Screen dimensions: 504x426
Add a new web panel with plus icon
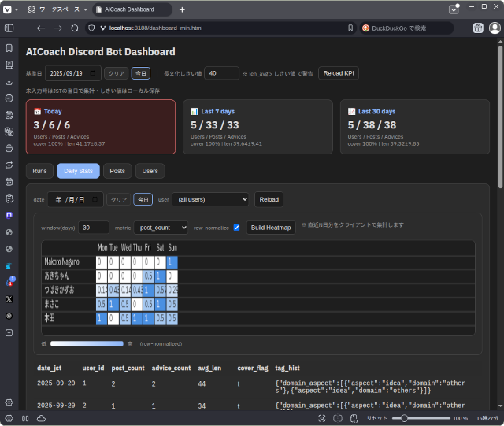point(9,333)
